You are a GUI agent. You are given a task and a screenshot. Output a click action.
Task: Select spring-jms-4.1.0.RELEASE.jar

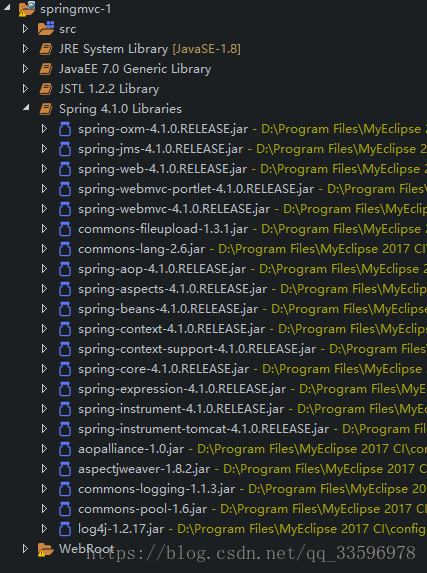pos(160,149)
